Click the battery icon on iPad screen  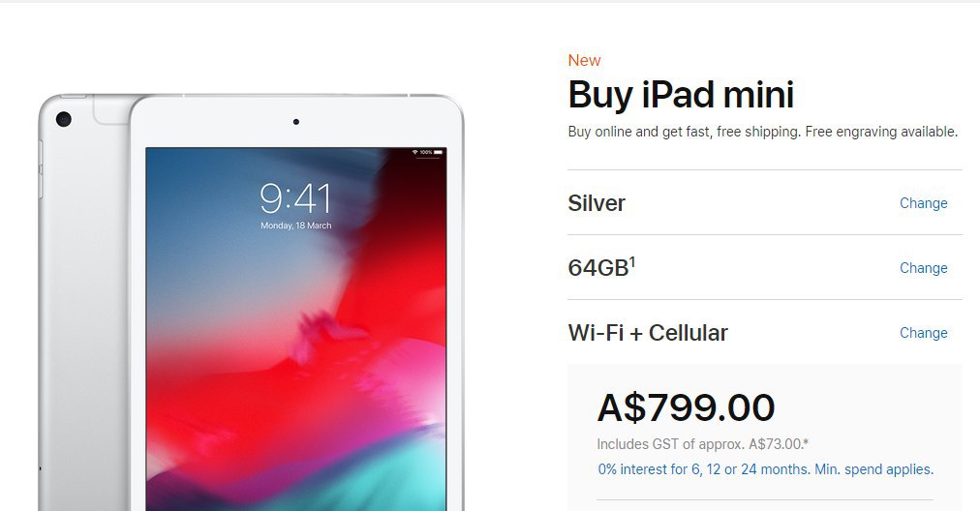439,152
